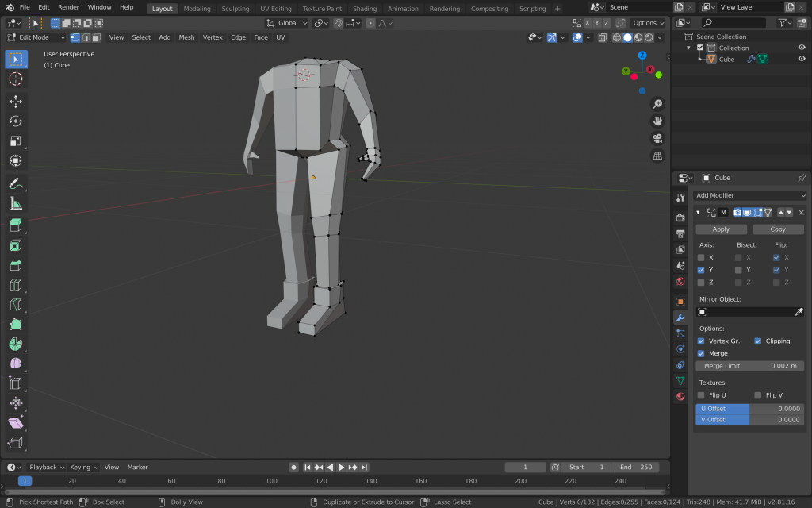Activate the Annotate tool

[x=16, y=183]
